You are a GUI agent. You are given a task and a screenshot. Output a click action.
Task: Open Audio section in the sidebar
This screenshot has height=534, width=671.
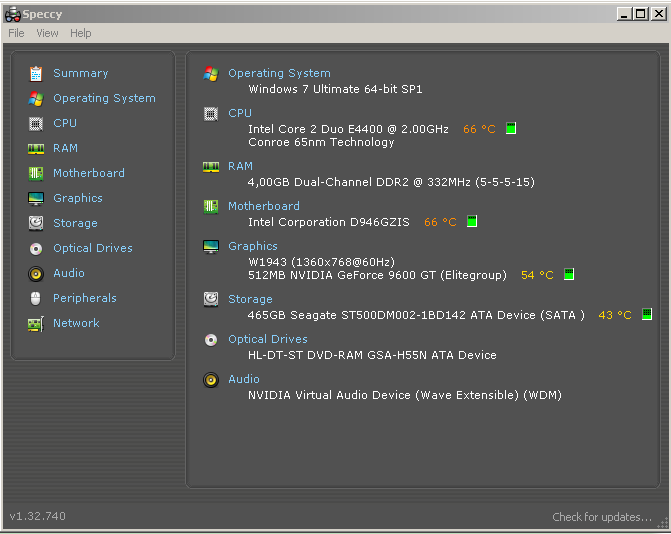(69, 273)
